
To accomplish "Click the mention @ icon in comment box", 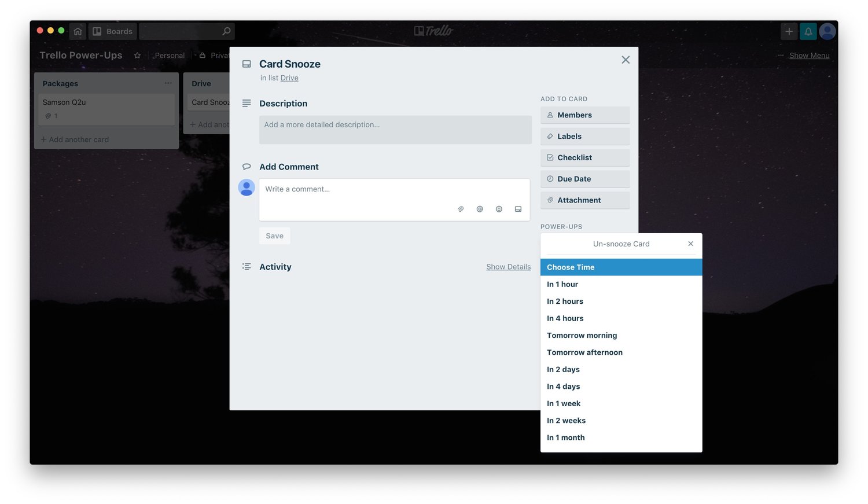I will click(x=480, y=209).
